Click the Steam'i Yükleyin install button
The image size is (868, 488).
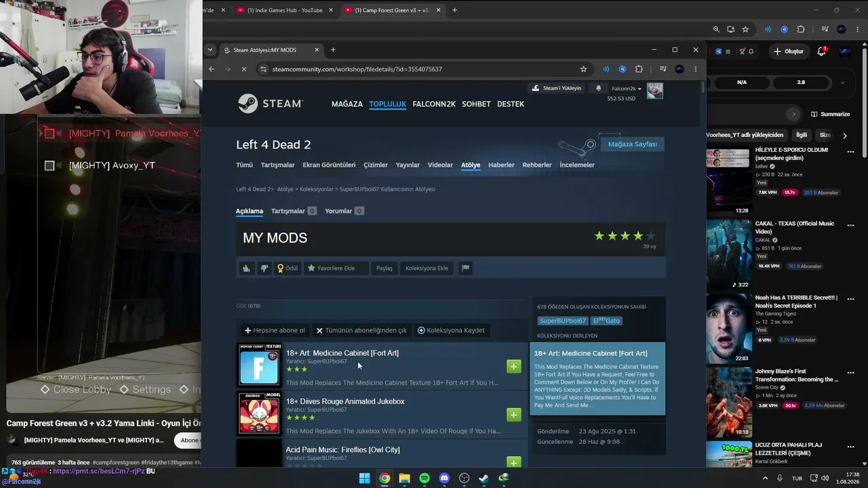click(557, 88)
